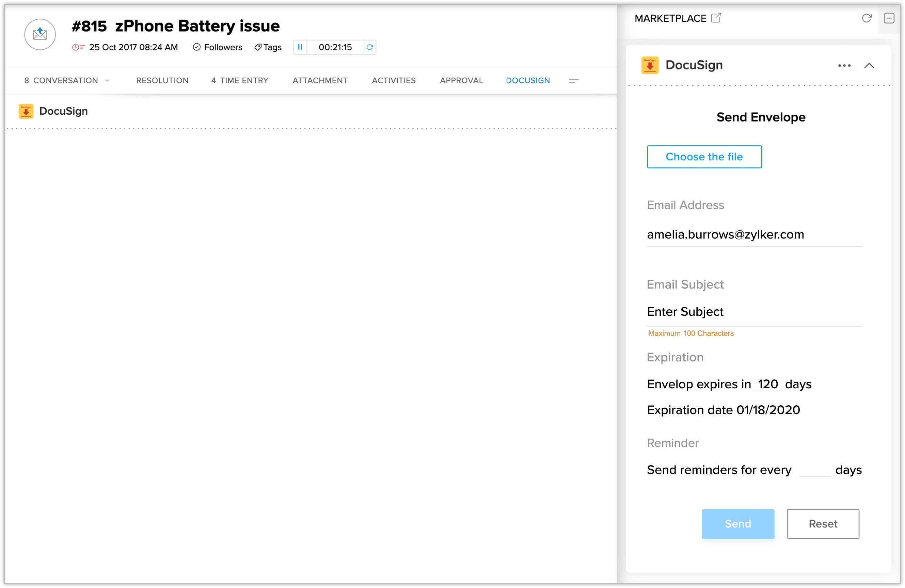Click the ticket email channel icon
The height and width of the screenshot is (588, 905).
coord(40,35)
